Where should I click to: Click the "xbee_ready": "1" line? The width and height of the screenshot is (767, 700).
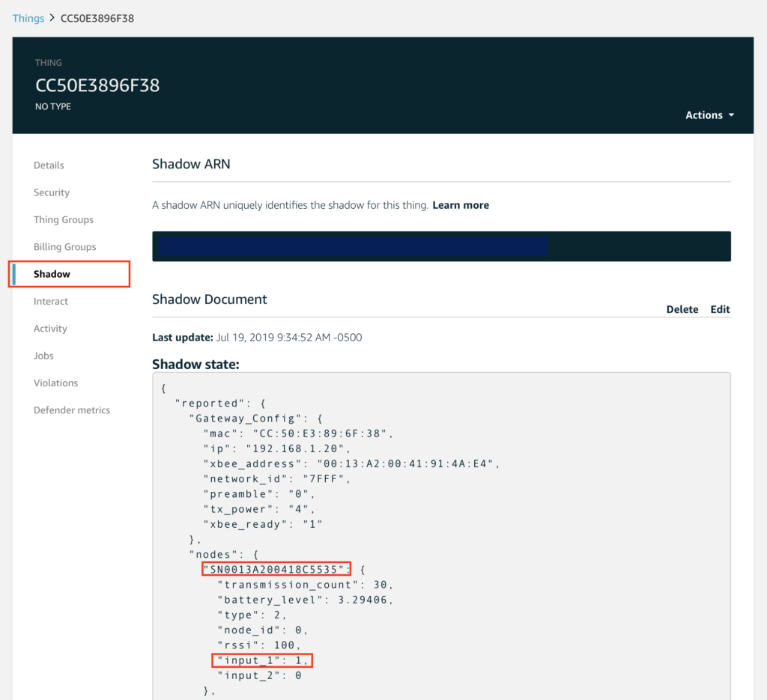click(x=263, y=525)
